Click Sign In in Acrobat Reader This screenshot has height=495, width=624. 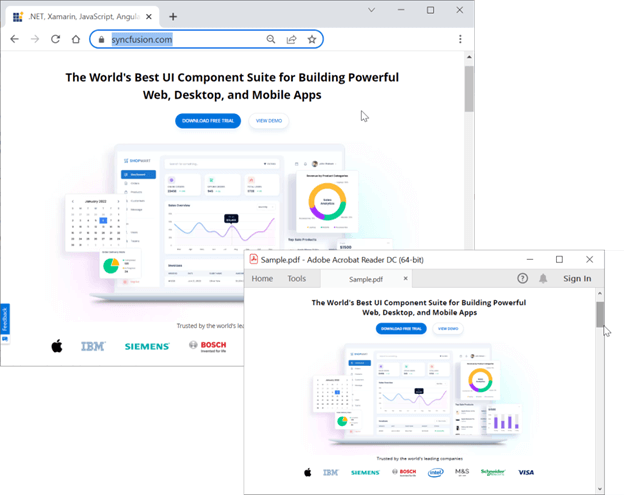[x=577, y=279]
